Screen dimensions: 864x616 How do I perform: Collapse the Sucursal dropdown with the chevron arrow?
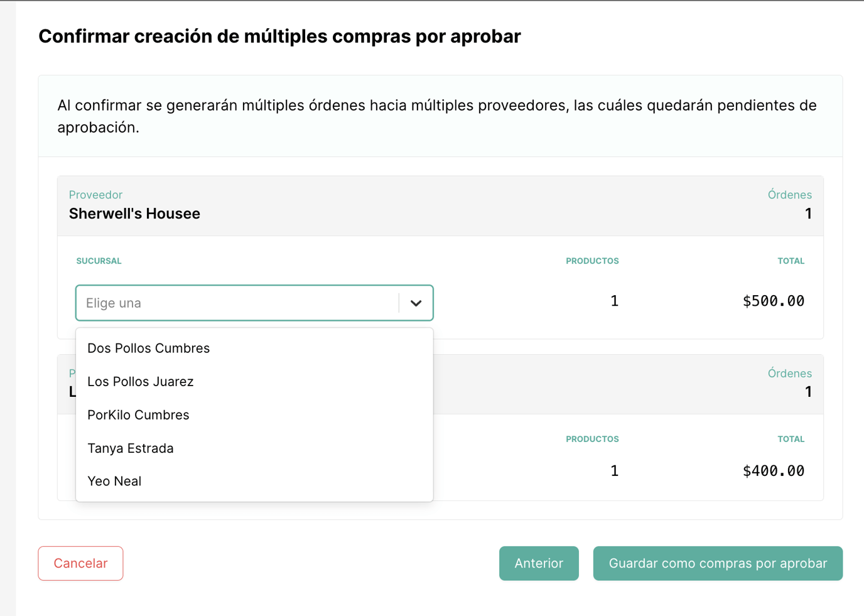(x=416, y=303)
